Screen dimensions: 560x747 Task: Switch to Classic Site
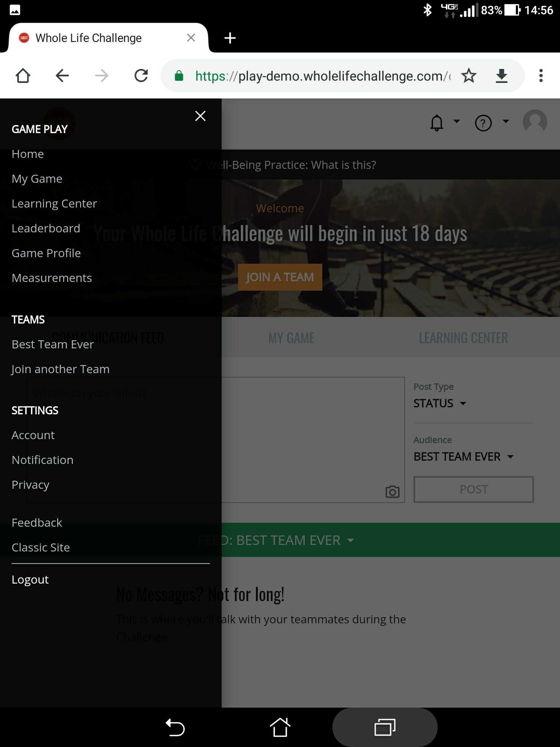point(41,547)
